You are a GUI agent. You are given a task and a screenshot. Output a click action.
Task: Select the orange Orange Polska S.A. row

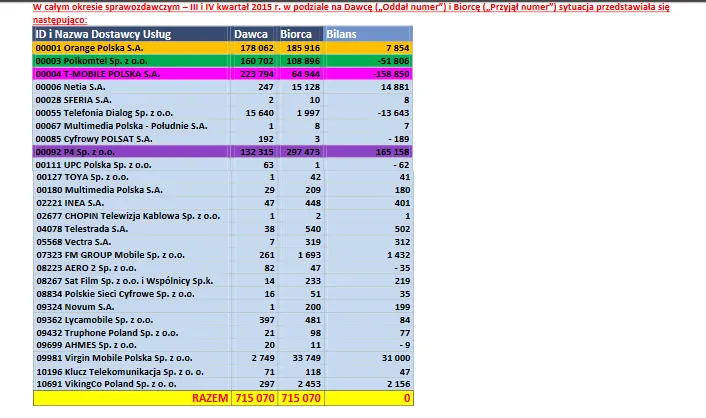tap(222, 48)
